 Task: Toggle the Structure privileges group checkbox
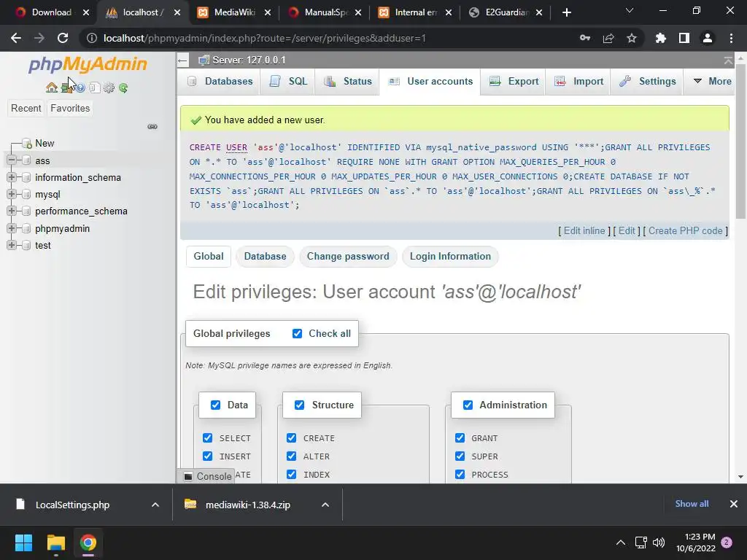[299, 405]
